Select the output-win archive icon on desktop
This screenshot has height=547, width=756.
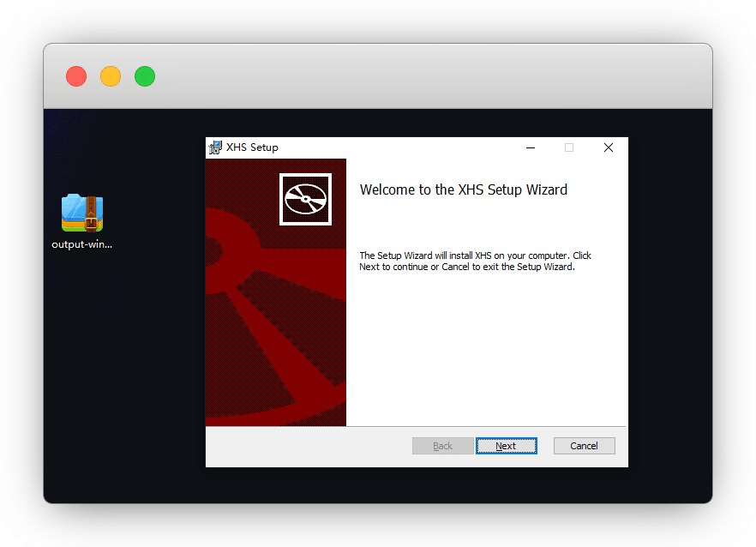point(82,213)
